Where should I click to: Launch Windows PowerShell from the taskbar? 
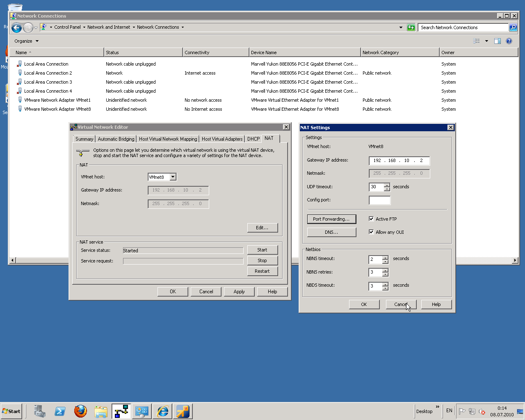(60, 411)
